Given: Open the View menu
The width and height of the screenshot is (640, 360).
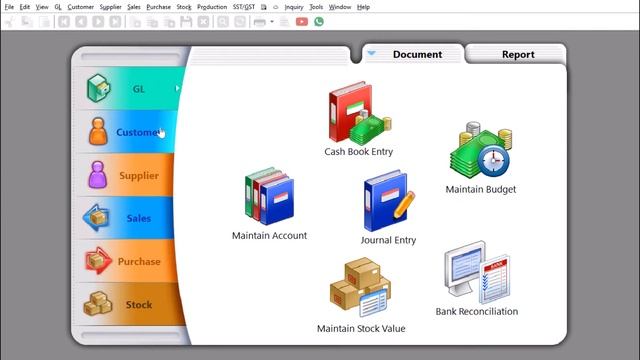Looking at the screenshot, I should pyautogui.click(x=42, y=7).
